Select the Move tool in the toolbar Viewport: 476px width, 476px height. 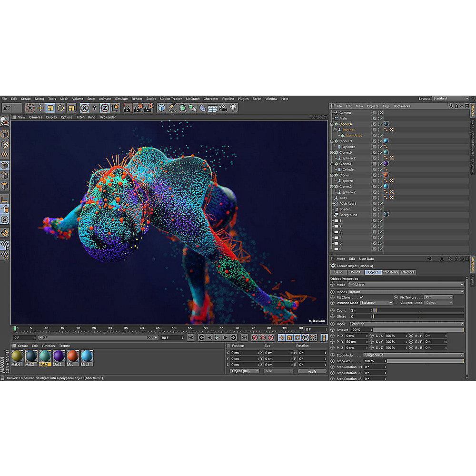pos(40,108)
